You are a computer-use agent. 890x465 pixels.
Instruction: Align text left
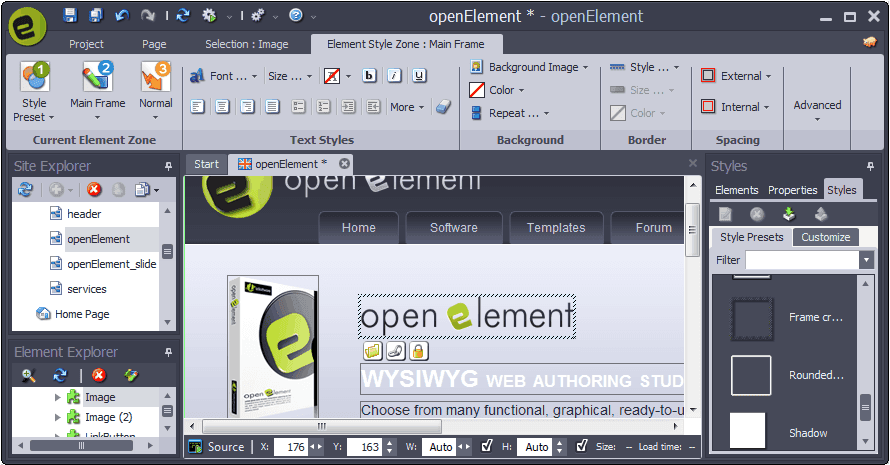pos(198,107)
